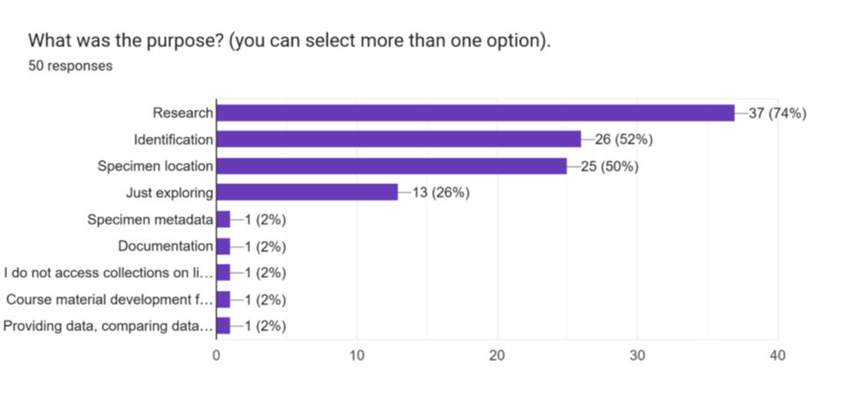The width and height of the screenshot is (868, 411).
Task: Click the "25 (50%)" value label
Action: [x=608, y=167]
